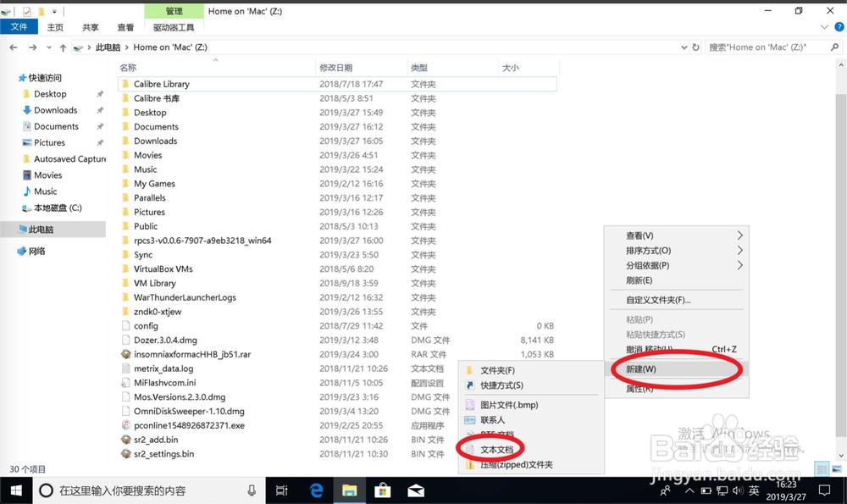The image size is (847, 504).
Task: Open the notifications icon in the system tray
Action: tap(825, 490)
